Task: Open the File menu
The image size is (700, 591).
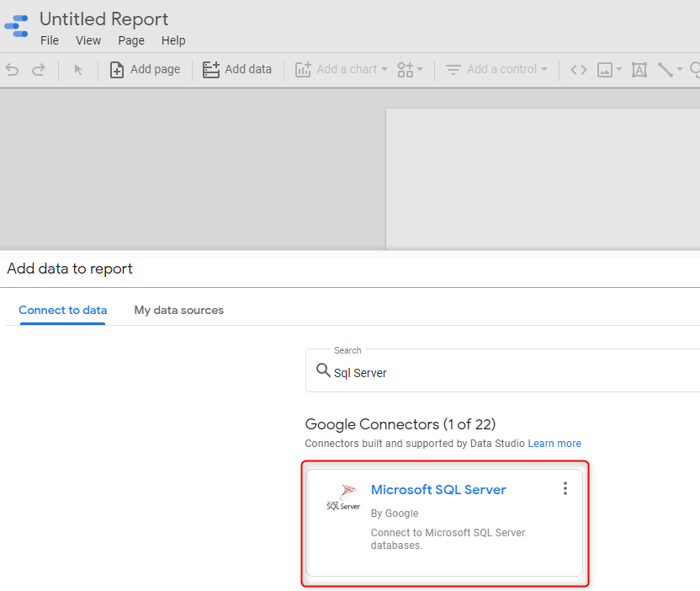Action: coord(50,40)
